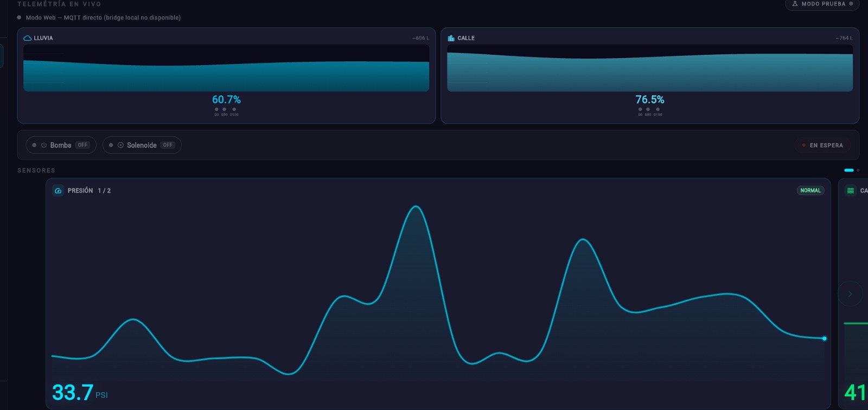
Task: Toggle the Bomba OFF switch
Action: coord(61,145)
